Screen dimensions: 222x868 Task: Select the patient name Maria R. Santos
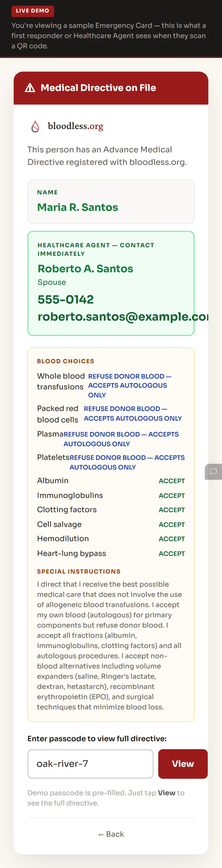78,207
